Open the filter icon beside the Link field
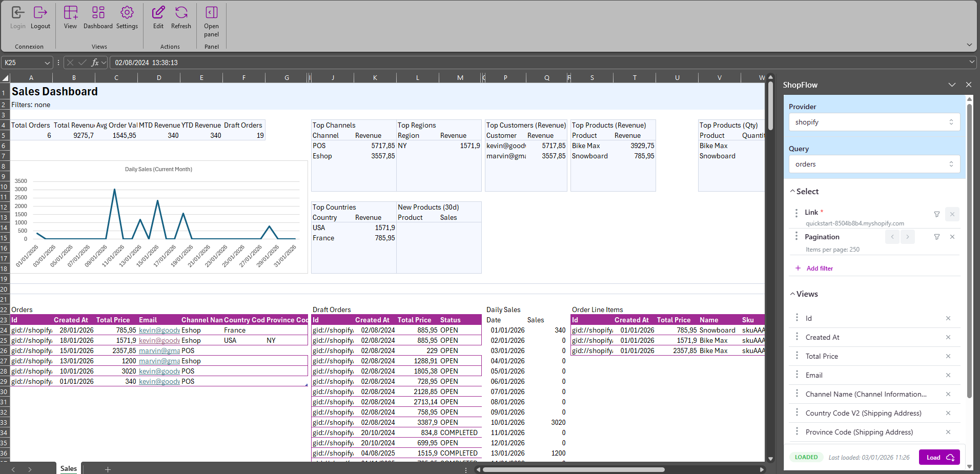 pos(937,214)
